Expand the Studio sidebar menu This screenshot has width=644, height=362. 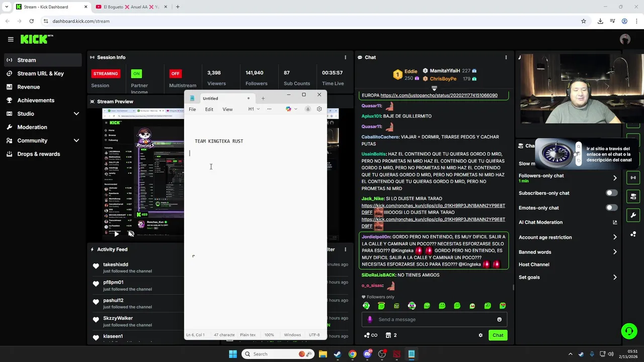tap(76, 114)
